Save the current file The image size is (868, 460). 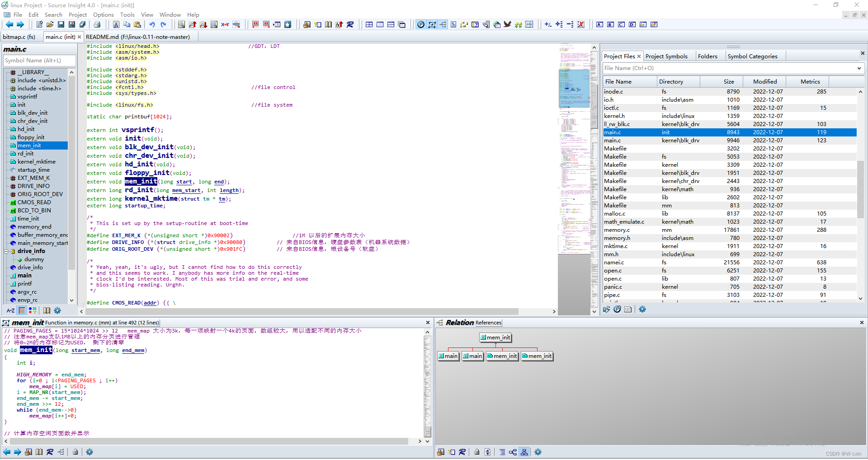[61, 24]
